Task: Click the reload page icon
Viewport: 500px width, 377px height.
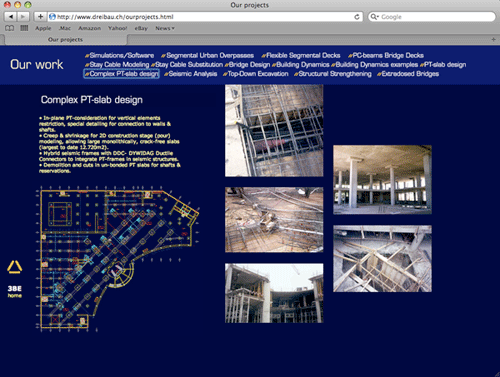Action: (357, 17)
